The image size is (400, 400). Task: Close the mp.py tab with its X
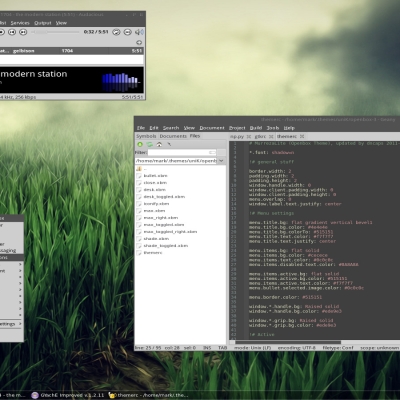pos(249,137)
